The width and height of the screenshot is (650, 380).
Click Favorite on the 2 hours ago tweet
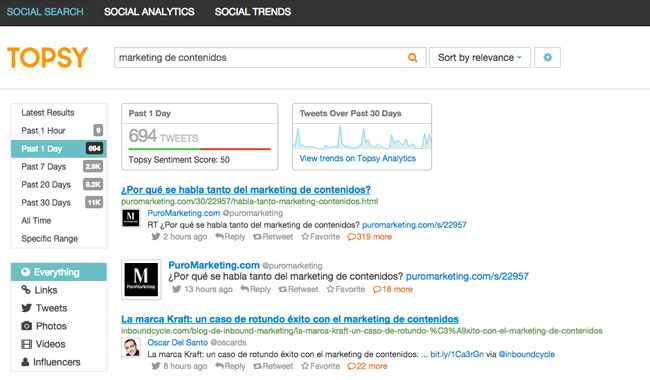pos(320,237)
